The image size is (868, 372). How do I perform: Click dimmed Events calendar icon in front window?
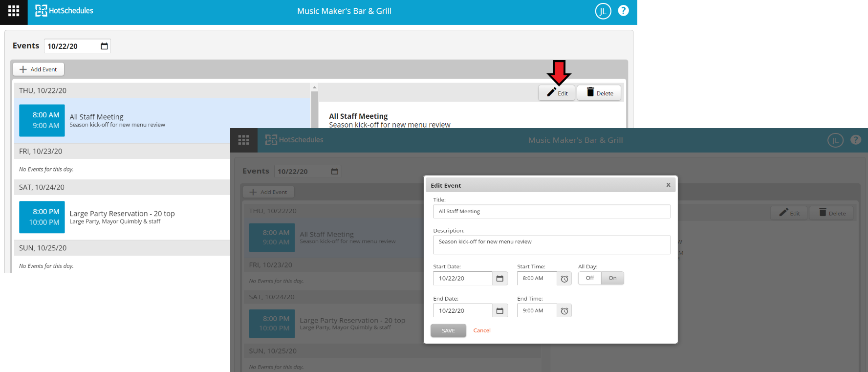(x=335, y=171)
